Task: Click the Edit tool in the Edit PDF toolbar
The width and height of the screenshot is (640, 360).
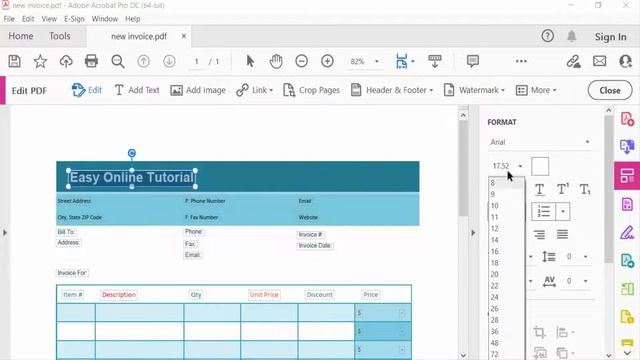Action: (87, 90)
